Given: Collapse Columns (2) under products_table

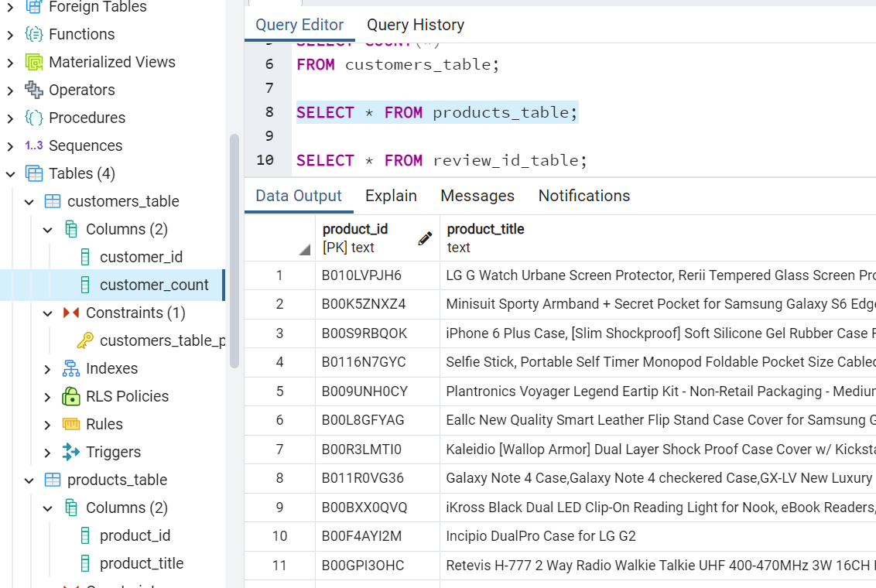Looking at the screenshot, I should pyautogui.click(x=47, y=508).
